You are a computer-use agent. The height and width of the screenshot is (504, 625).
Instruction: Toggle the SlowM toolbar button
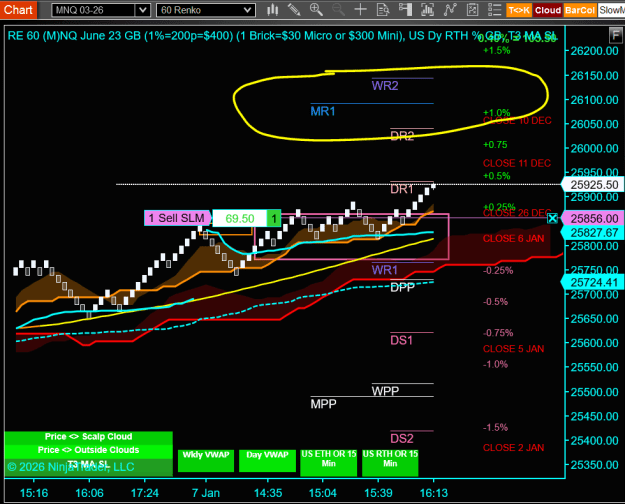click(x=611, y=10)
